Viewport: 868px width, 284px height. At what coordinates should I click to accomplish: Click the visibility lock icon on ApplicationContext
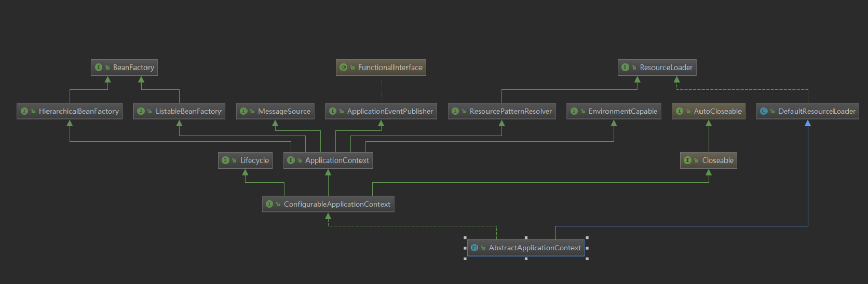[x=300, y=160]
